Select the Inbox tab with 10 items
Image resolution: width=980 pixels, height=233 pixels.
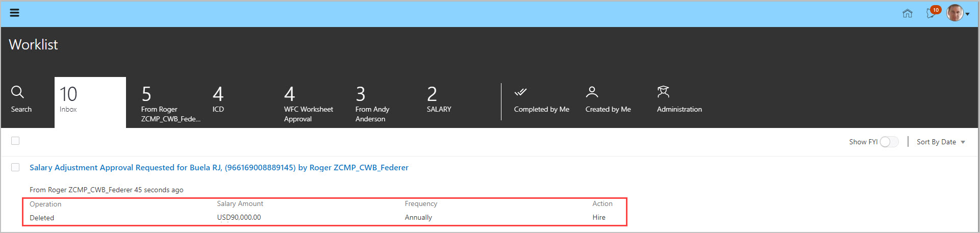point(90,102)
